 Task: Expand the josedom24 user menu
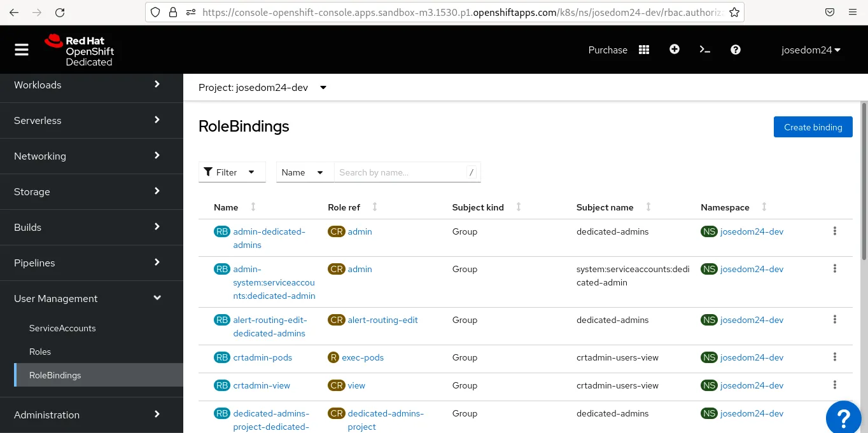[811, 50]
